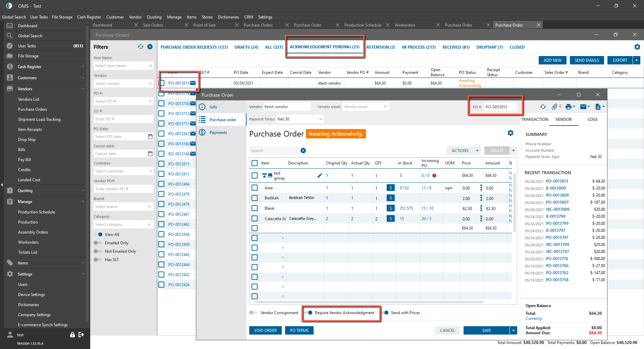644x349 pixels.
Task: Open the ACTIONS dropdown arrow
Action: pos(477,151)
